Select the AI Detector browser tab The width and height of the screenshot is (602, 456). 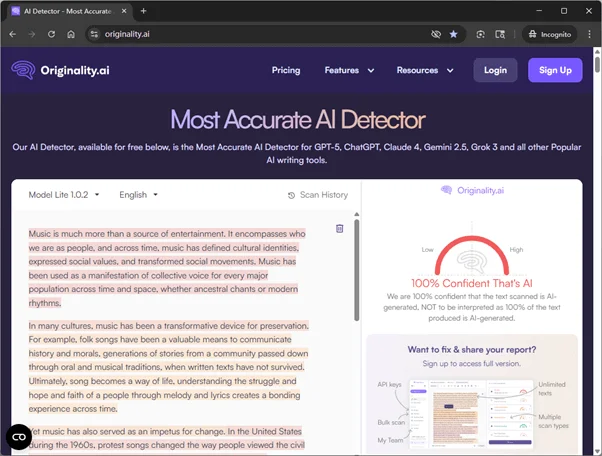coord(69,11)
